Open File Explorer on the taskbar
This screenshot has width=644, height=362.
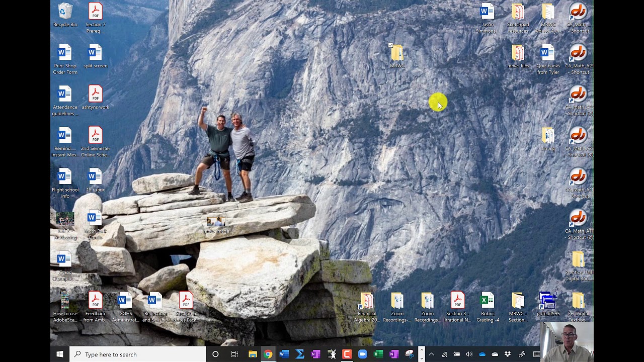pyautogui.click(x=253, y=354)
